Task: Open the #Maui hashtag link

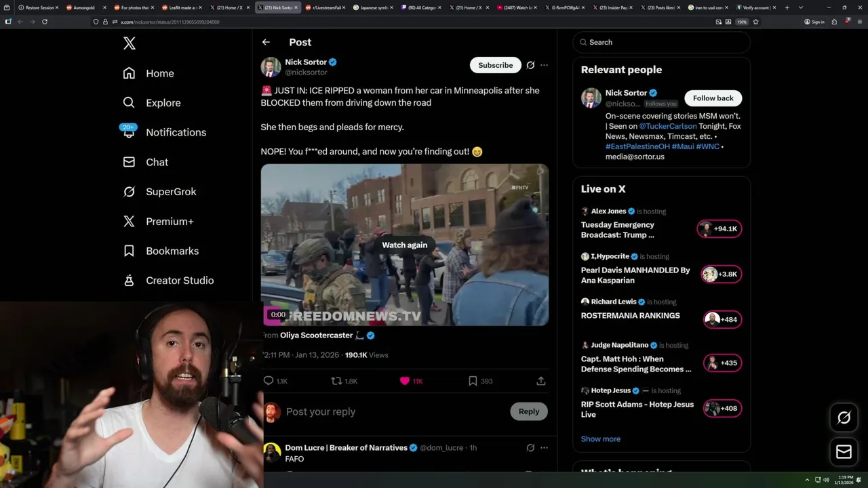Action: coord(683,146)
